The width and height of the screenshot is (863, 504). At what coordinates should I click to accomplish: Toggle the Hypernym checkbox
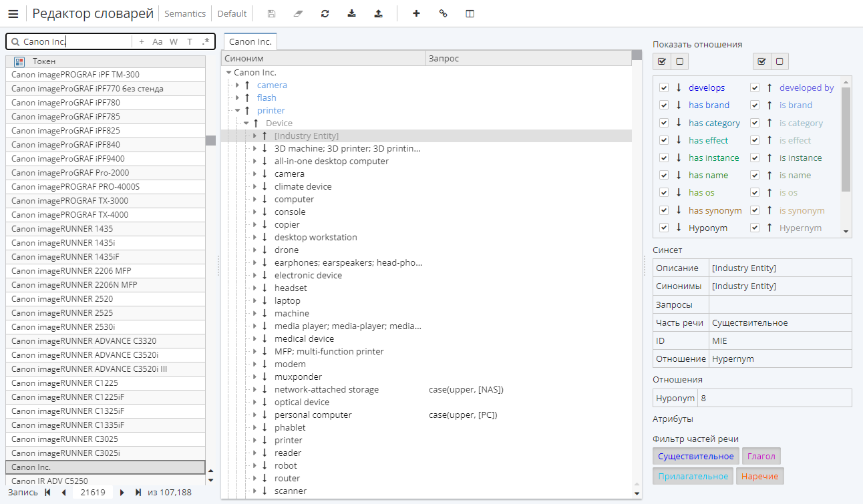click(x=755, y=228)
